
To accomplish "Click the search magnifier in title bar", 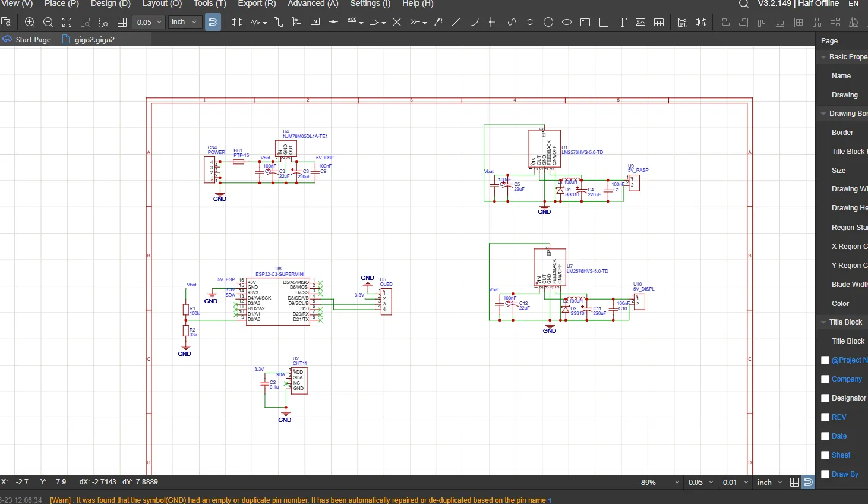I will click(743, 4).
